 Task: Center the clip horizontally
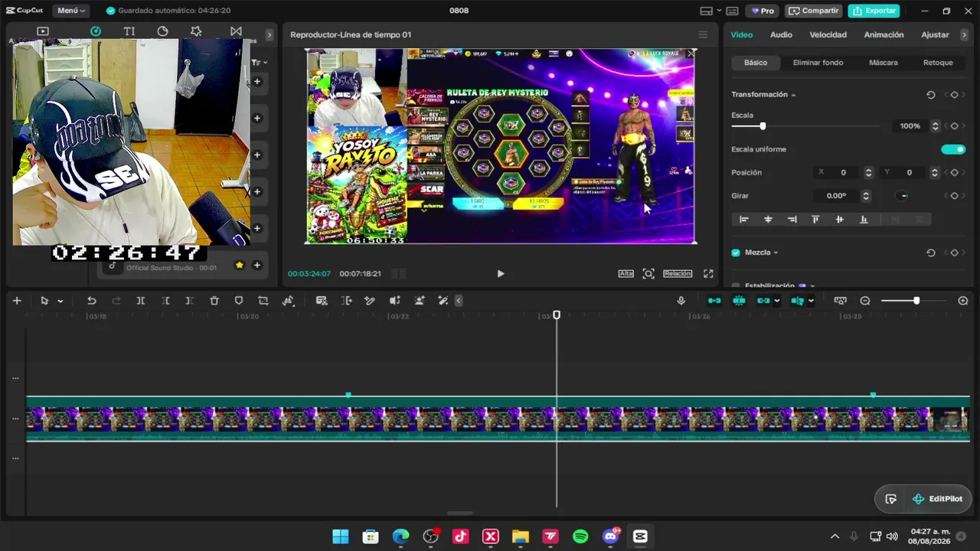click(x=768, y=220)
